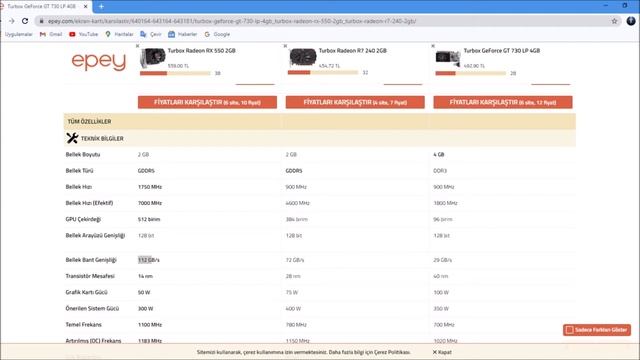Click the 7000 MHz effective memory value

150,203
